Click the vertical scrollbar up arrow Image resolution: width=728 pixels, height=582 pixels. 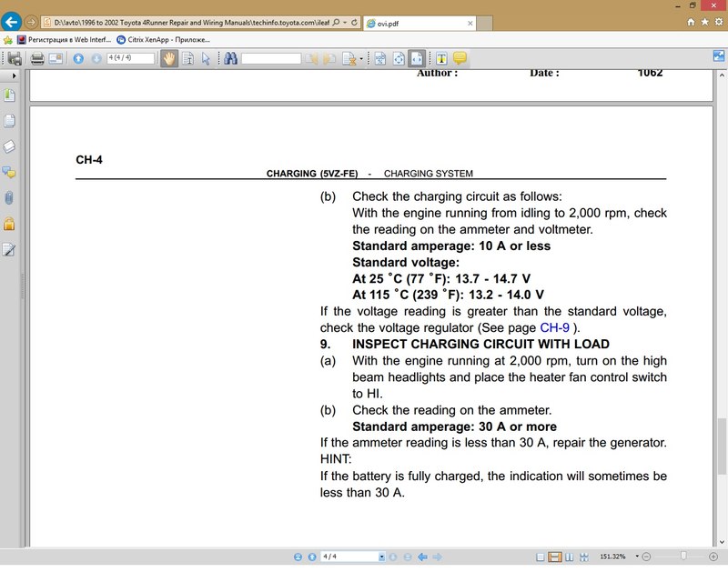[x=722, y=75]
